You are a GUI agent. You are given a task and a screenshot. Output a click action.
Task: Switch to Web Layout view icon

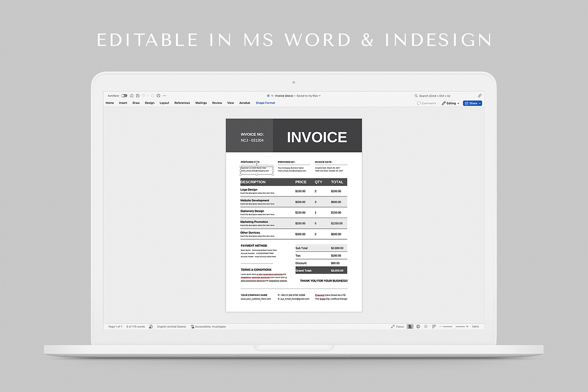pyautogui.click(x=418, y=326)
